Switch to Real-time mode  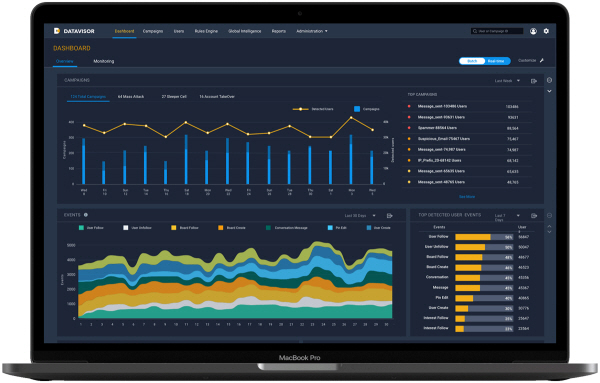tap(496, 61)
